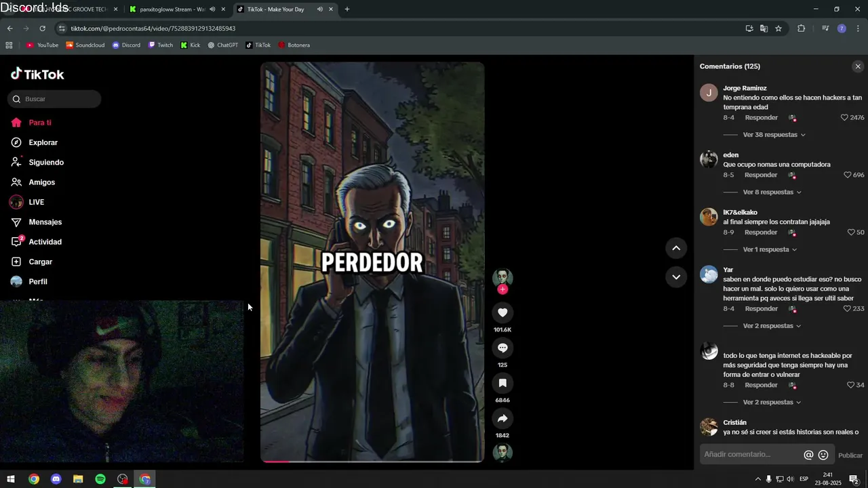
Task: Open browser extensions puzzle icon
Action: pos(801,28)
